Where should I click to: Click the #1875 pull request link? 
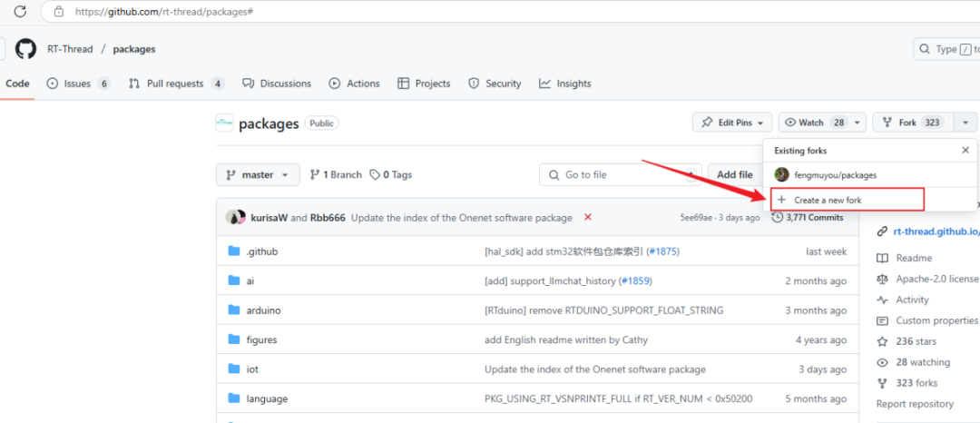coord(663,251)
